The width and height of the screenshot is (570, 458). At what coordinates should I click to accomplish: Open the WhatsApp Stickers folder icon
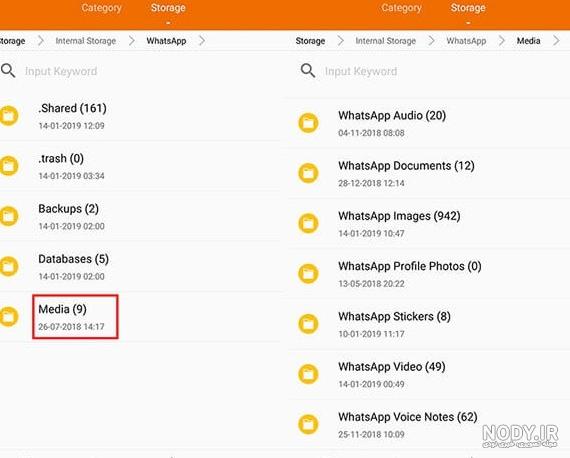click(x=308, y=324)
